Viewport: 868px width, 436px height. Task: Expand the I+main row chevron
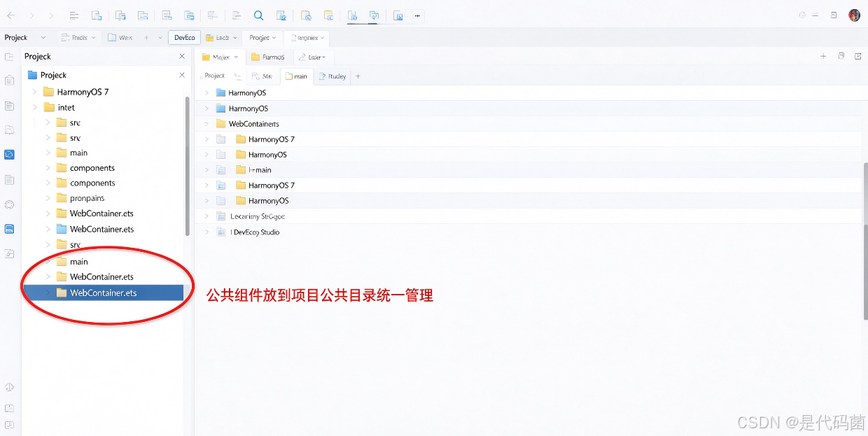coord(206,170)
